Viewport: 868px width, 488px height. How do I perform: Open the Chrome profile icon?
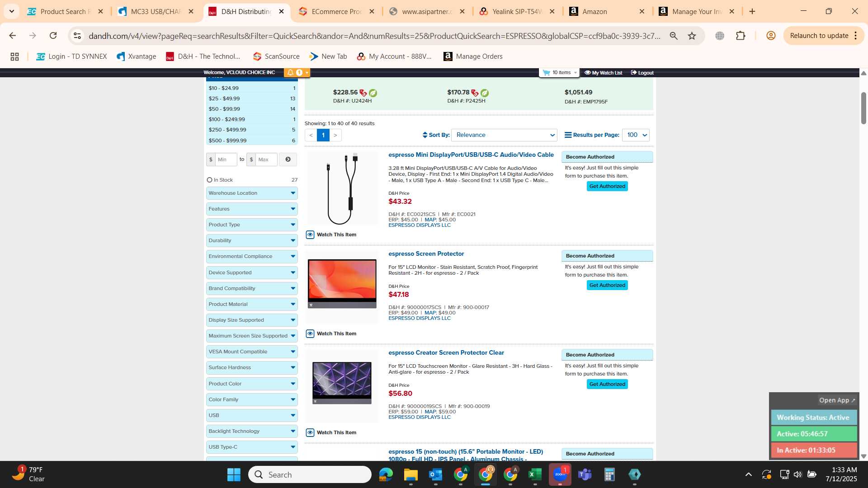(771, 36)
